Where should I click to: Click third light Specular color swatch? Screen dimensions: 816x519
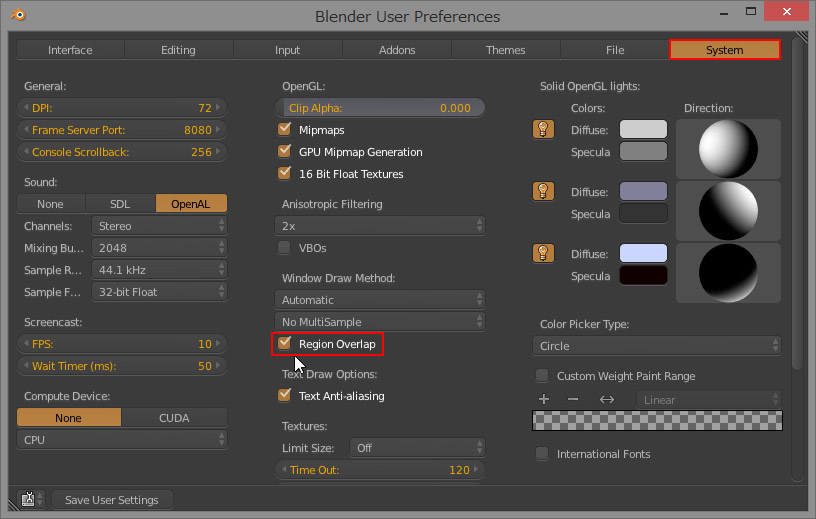point(643,275)
